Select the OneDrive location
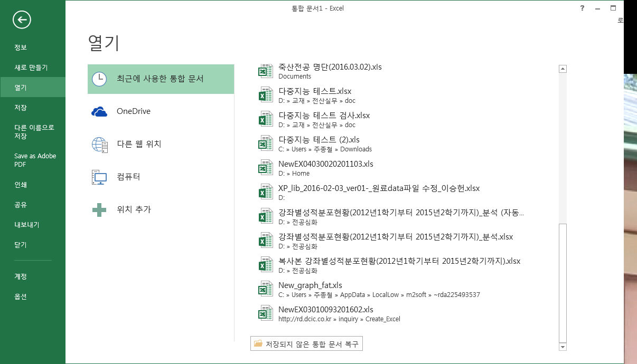 click(x=161, y=112)
